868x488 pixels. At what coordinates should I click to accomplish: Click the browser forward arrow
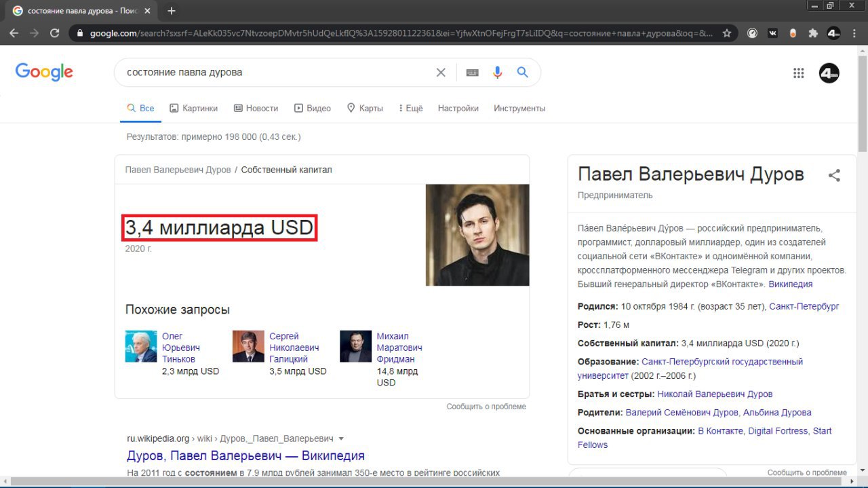click(34, 33)
